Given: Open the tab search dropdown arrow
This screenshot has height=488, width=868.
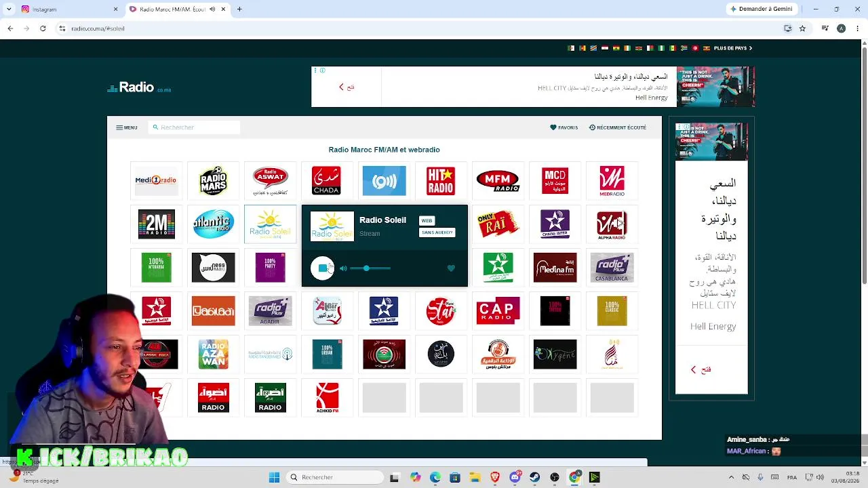Looking at the screenshot, I should click(x=9, y=9).
